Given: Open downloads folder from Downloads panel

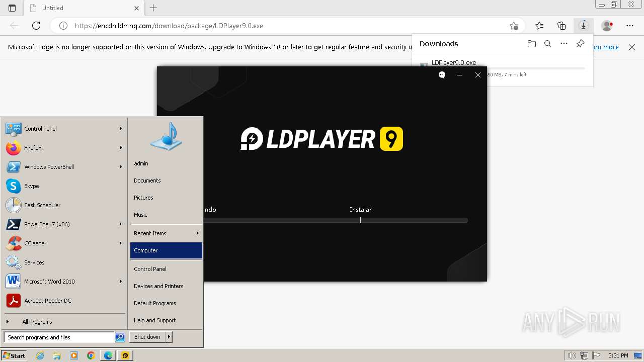Looking at the screenshot, I should click(532, 44).
